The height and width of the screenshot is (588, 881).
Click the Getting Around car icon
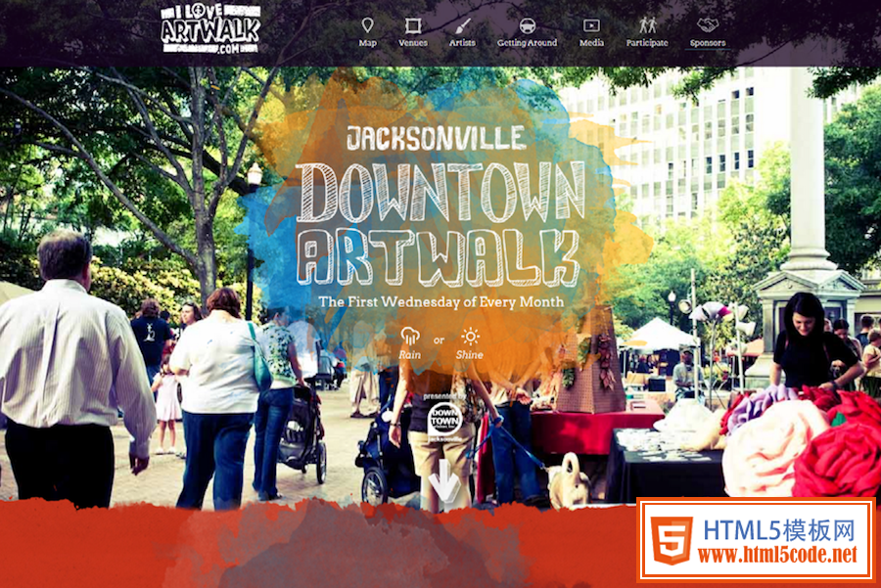pos(527,25)
